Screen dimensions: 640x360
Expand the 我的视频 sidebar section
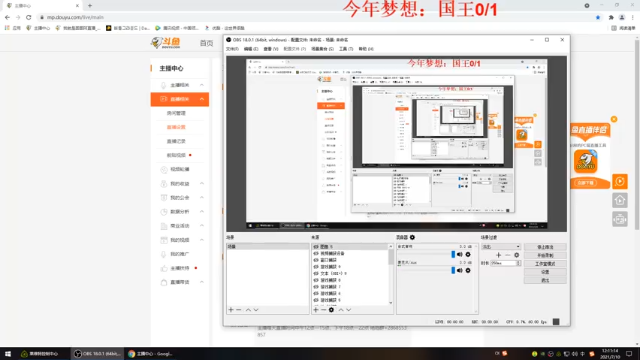click(202, 240)
